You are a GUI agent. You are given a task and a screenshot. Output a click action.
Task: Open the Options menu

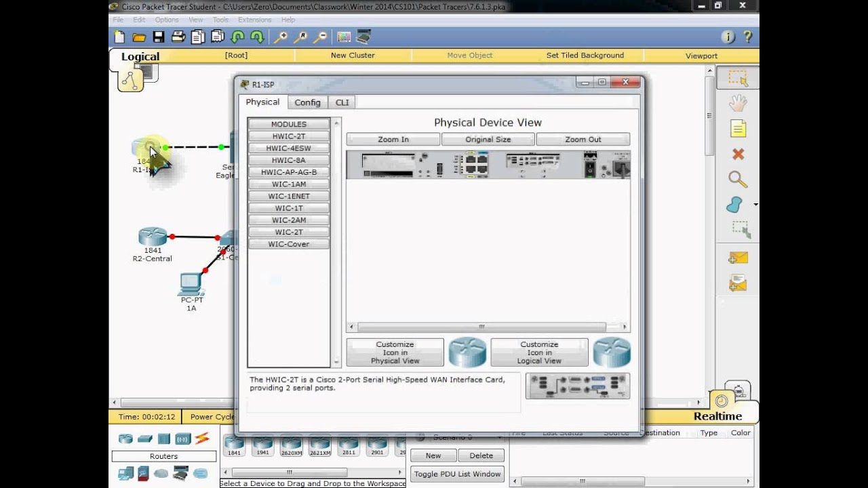tap(167, 20)
